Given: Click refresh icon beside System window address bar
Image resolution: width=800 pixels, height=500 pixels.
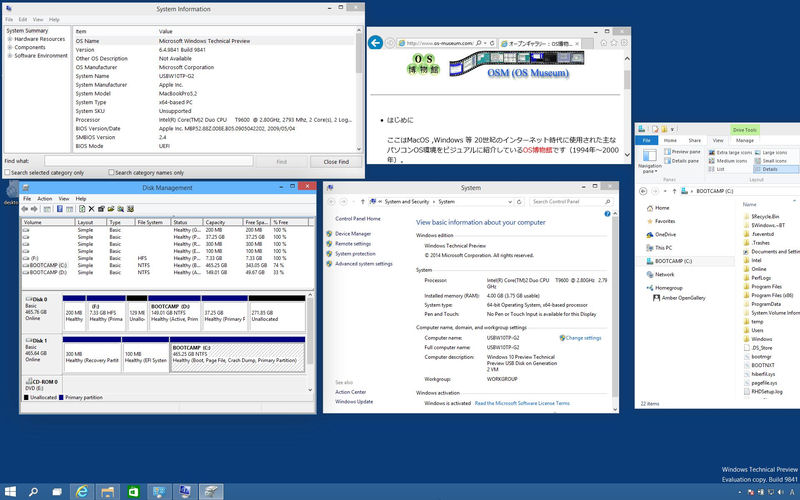Looking at the screenshot, I should tap(519, 202).
